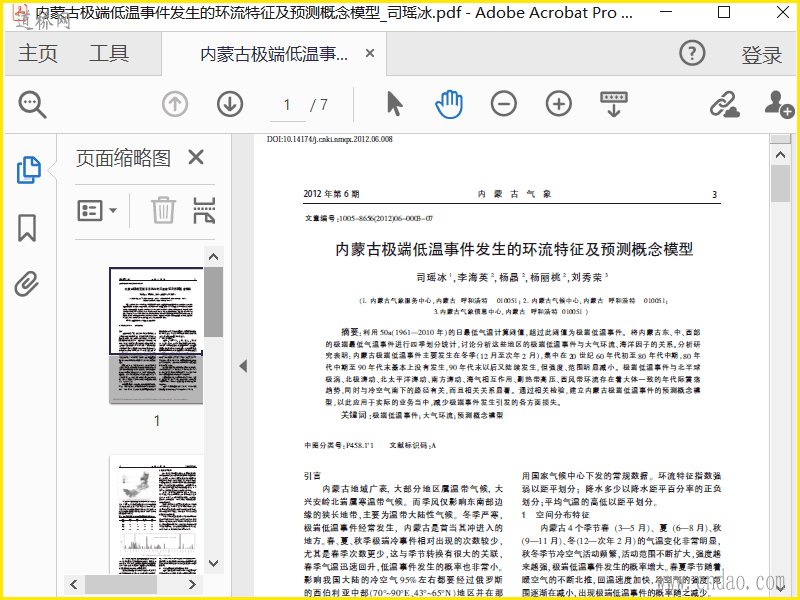
Task: Choose the selection arrow tool
Action: pos(394,104)
